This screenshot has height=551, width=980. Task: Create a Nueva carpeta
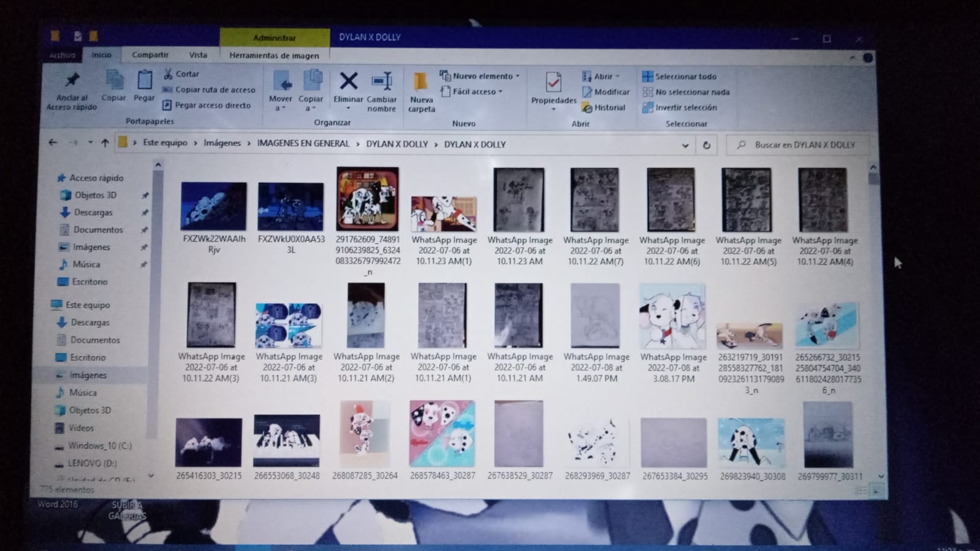point(421,92)
